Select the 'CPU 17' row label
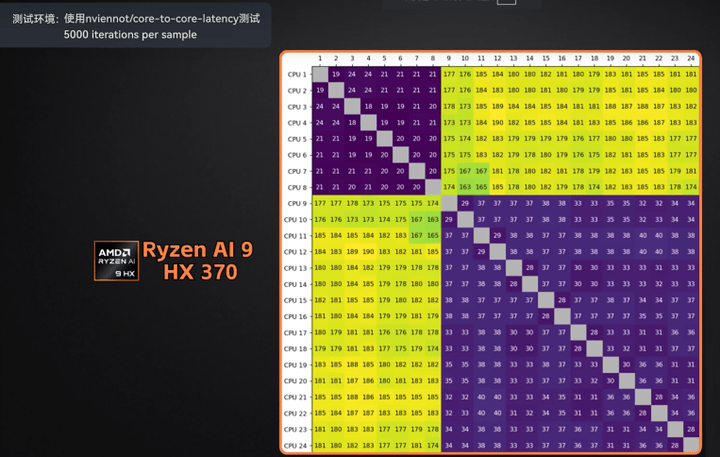Viewport: 720px width, 457px height. click(x=295, y=333)
